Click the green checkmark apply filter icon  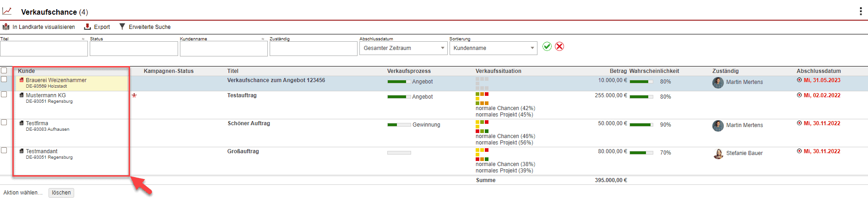(x=547, y=46)
